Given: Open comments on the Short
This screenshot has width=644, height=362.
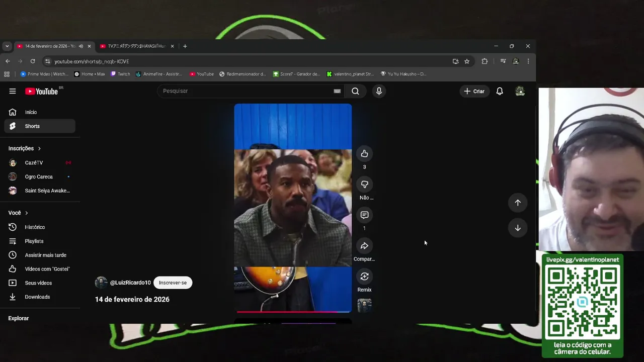Looking at the screenshot, I should tap(364, 215).
